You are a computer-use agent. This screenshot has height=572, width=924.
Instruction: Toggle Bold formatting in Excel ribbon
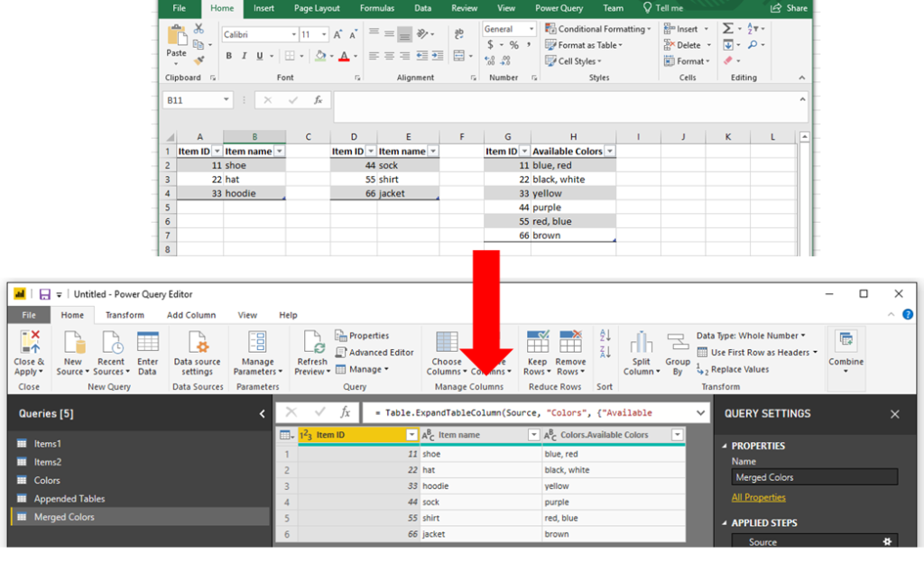point(229,56)
